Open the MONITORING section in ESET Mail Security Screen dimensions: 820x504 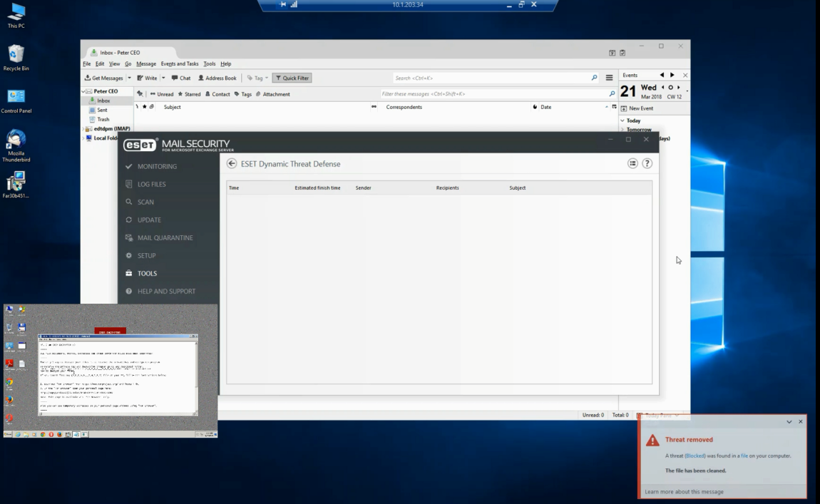pos(157,166)
